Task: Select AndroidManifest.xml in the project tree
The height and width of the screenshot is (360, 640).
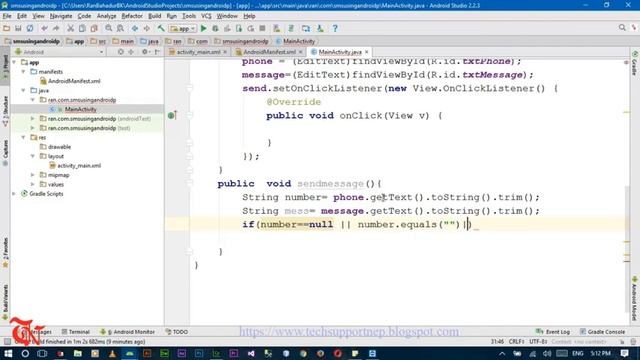Action: coord(74,81)
